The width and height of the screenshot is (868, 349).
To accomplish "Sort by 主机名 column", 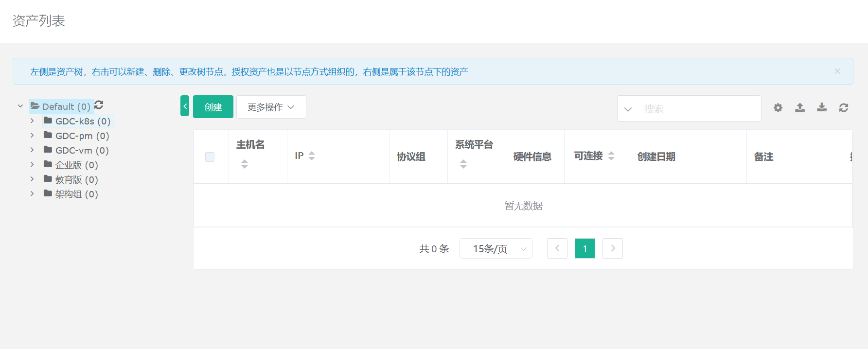I will click(245, 164).
